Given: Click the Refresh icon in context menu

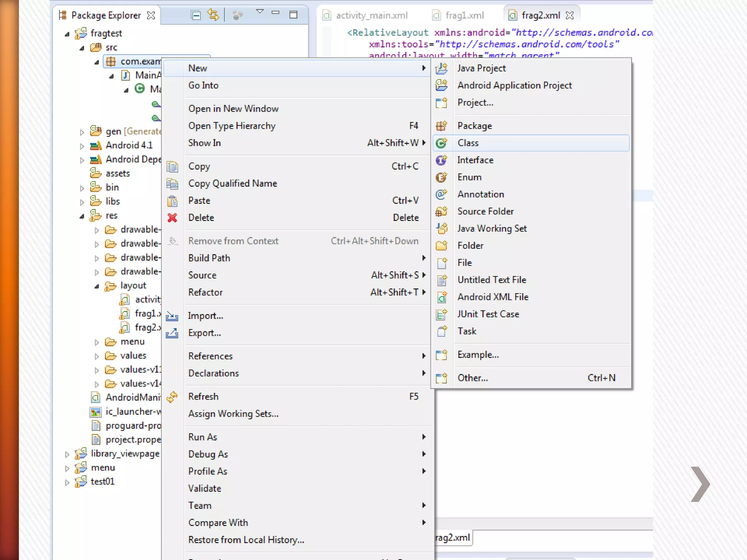Looking at the screenshot, I should [x=172, y=397].
